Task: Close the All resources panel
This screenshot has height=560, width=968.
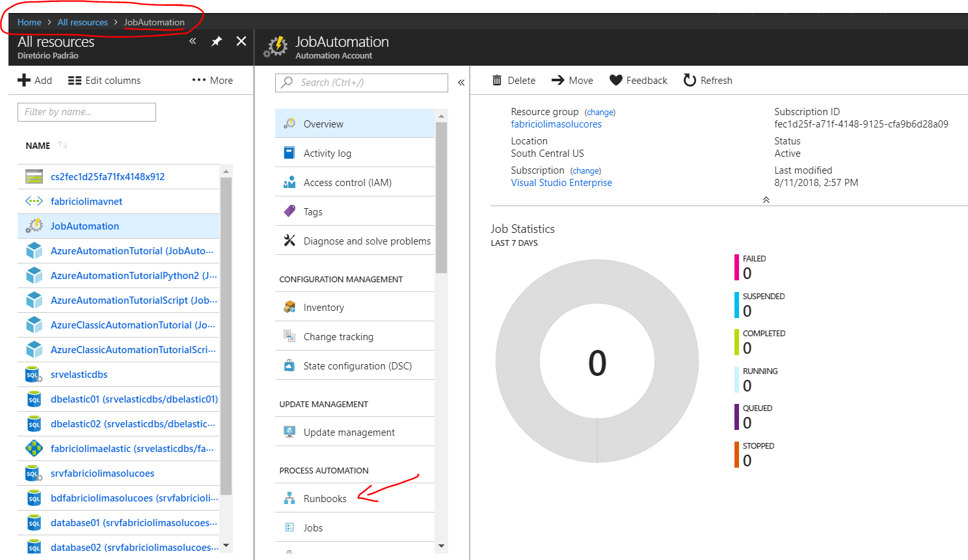Action: (x=241, y=42)
